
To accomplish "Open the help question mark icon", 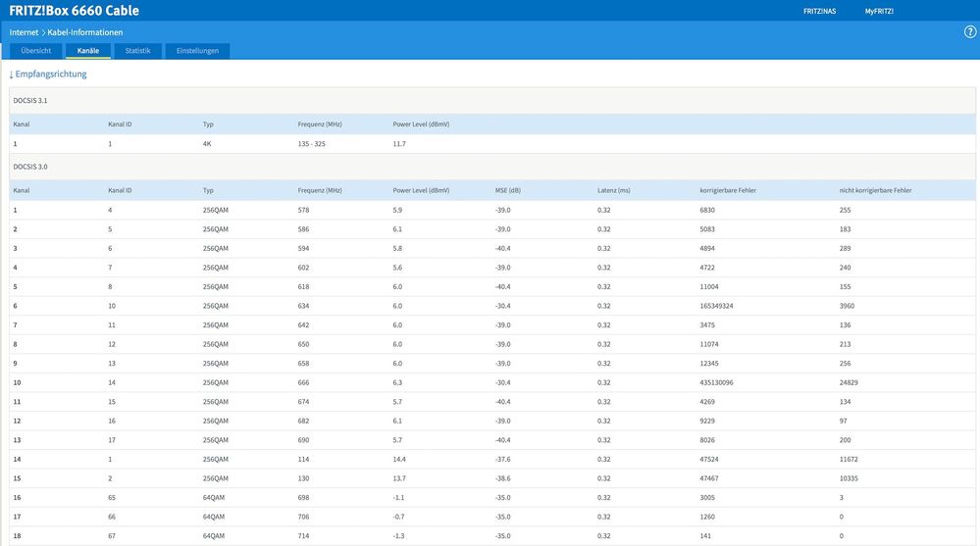I will [970, 32].
